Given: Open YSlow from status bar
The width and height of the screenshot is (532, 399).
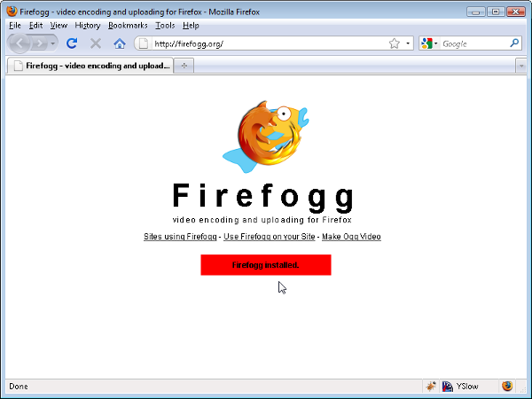Looking at the screenshot, I should 460,386.
